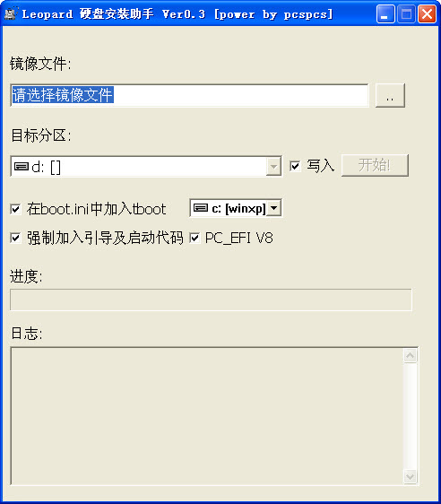441x504 pixels.
Task: Click the log scrollbar up arrow
Action: tap(411, 355)
